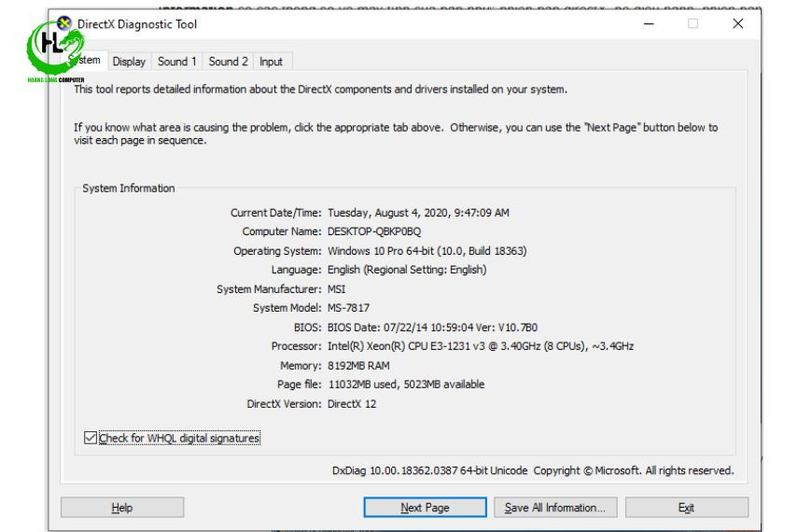Go to Next Page
Screen dimensions: 798x532
pos(425,508)
